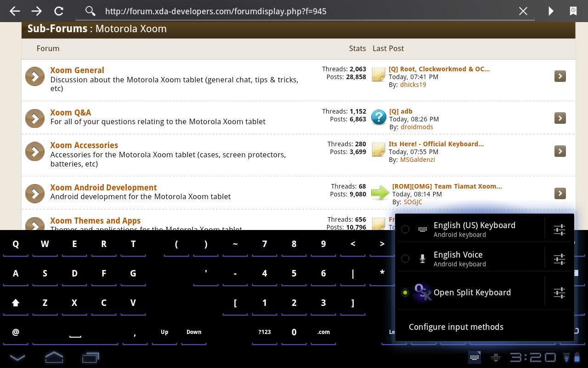Refresh the current webpage
The image size is (588, 368).
(58, 11)
